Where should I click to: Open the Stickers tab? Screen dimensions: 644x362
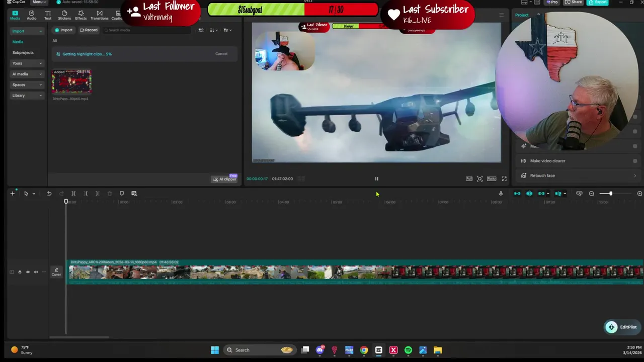point(64,15)
